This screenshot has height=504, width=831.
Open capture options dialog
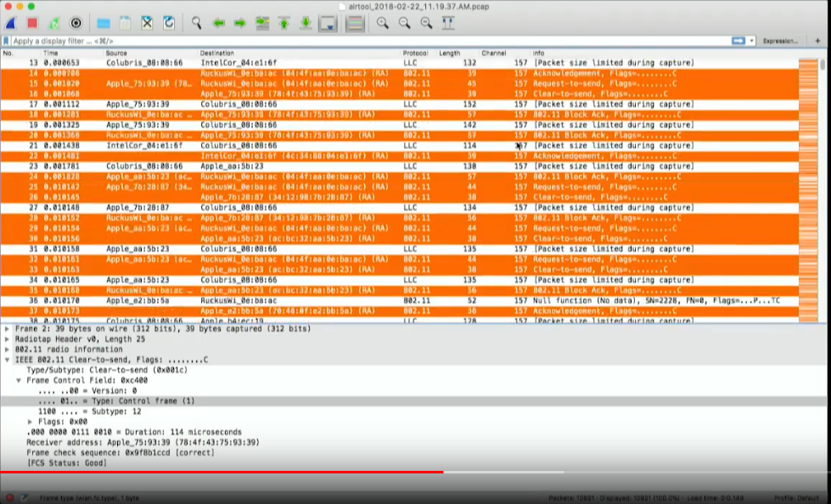coord(76,23)
